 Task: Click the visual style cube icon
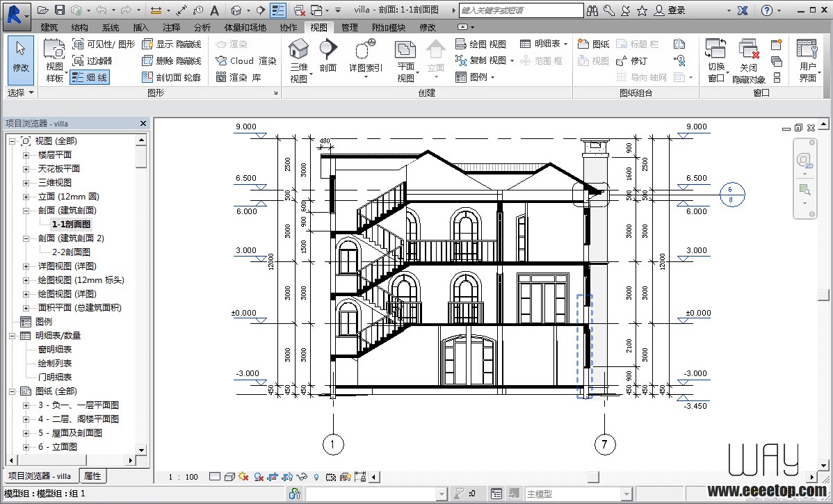coord(229,477)
